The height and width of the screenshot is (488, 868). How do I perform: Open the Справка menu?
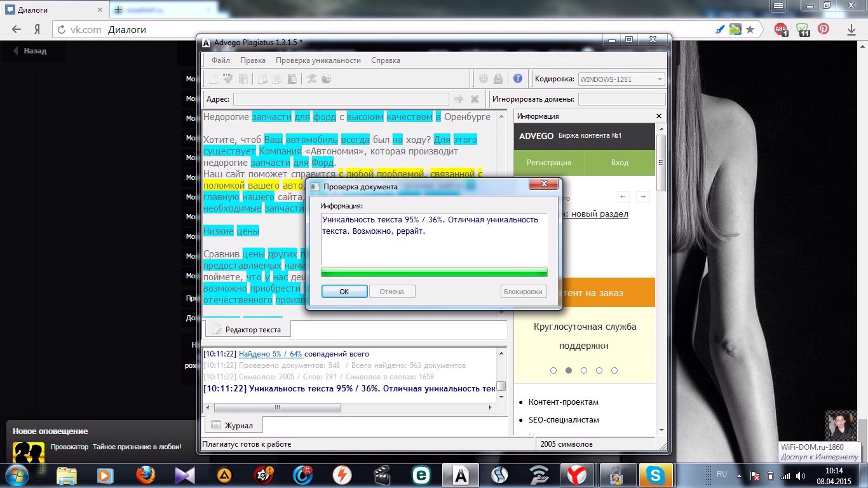[386, 60]
